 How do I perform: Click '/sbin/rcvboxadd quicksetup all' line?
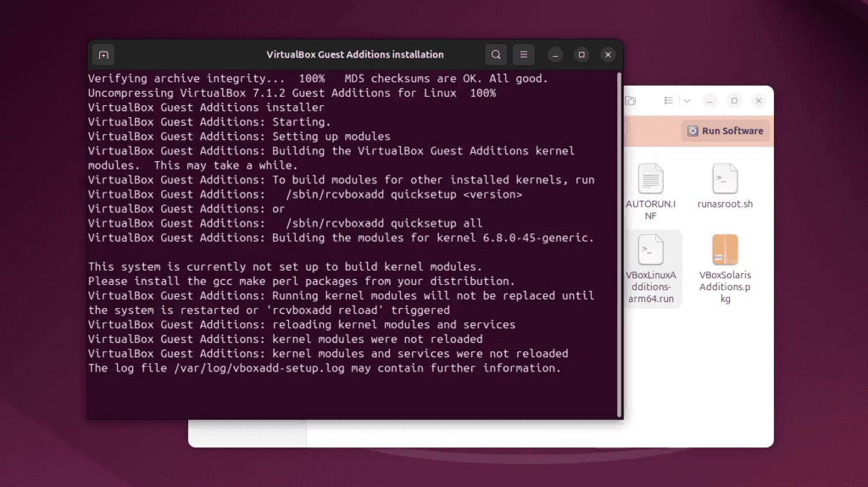tap(285, 223)
